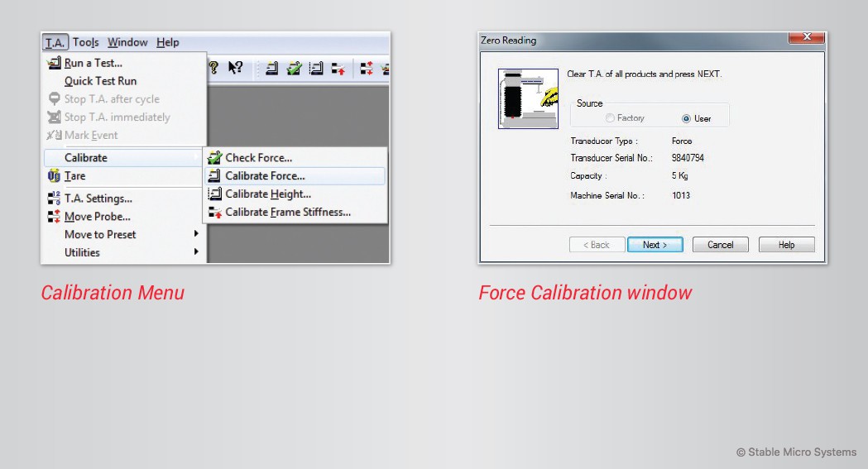The width and height of the screenshot is (868, 469).
Task: Click the Calibrate Frame Stiffness toolbar icon
Action: 338,69
